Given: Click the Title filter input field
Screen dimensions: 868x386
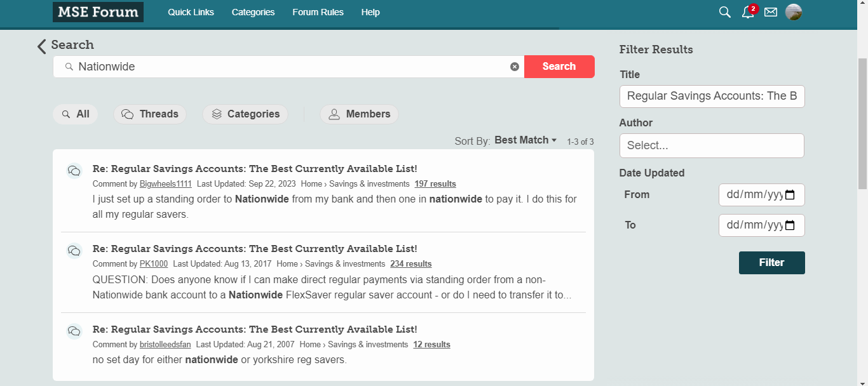Looking at the screenshot, I should click(x=712, y=96).
